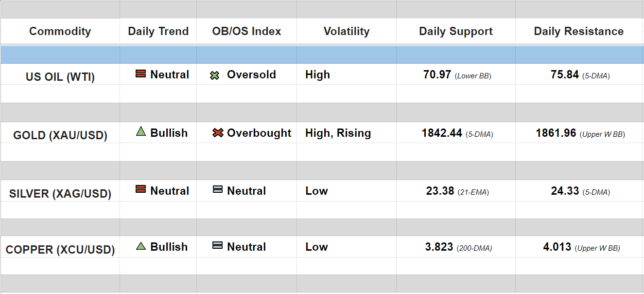Click the gray neutral OB/OS icon for COPPER

pos(218,245)
